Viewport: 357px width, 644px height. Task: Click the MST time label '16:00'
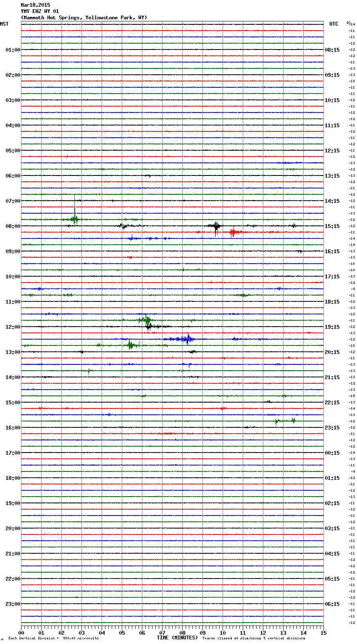[13, 428]
